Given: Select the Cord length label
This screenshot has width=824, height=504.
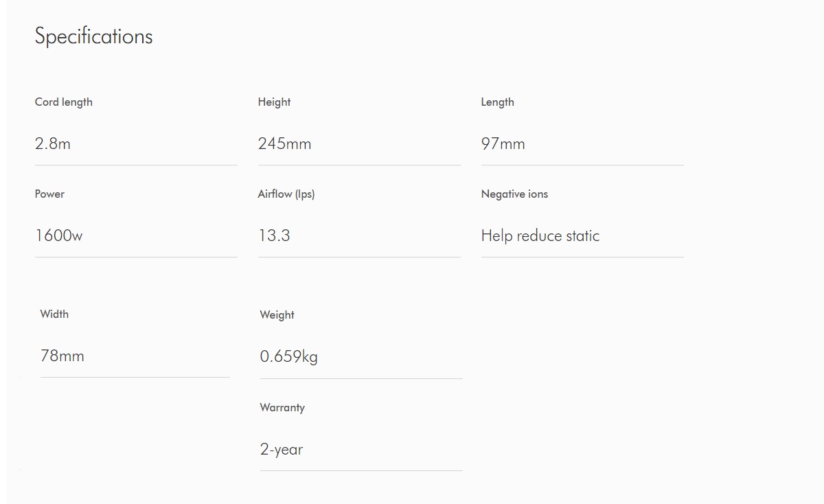Looking at the screenshot, I should 64,102.
